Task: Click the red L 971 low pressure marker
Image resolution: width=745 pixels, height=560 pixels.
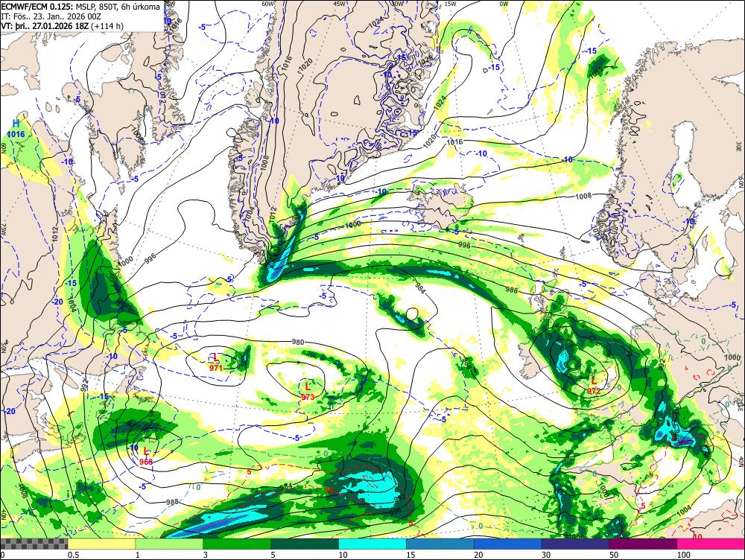Action: coord(216,362)
